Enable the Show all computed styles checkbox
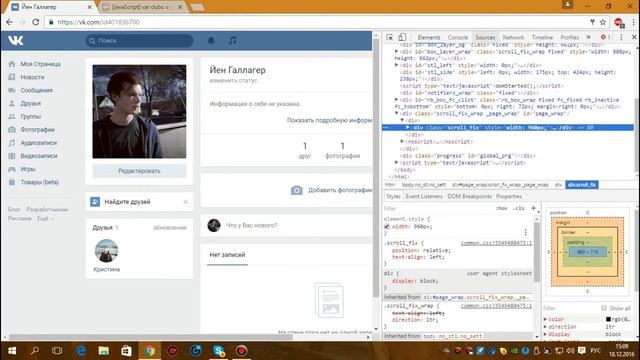 [x=604, y=308]
